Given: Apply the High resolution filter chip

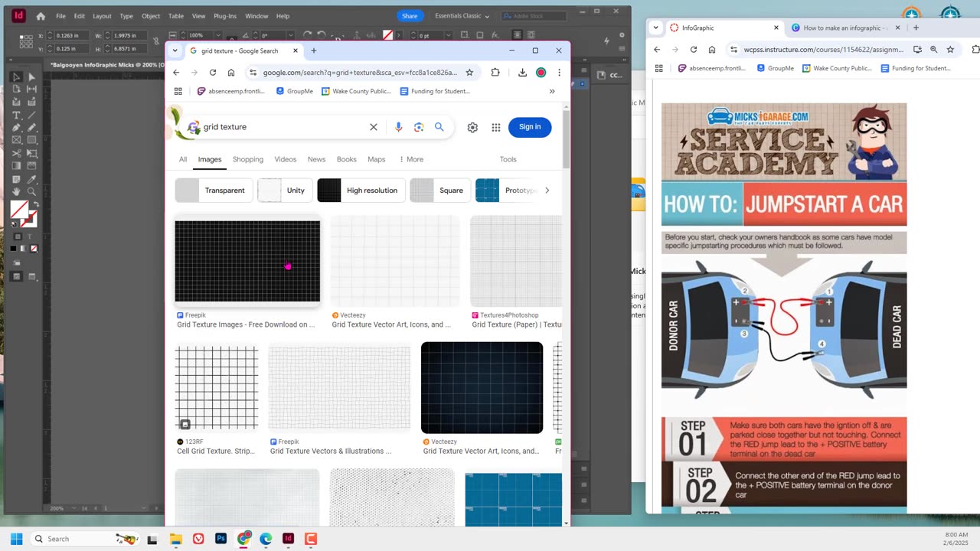Looking at the screenshot, I should (361, 191).
